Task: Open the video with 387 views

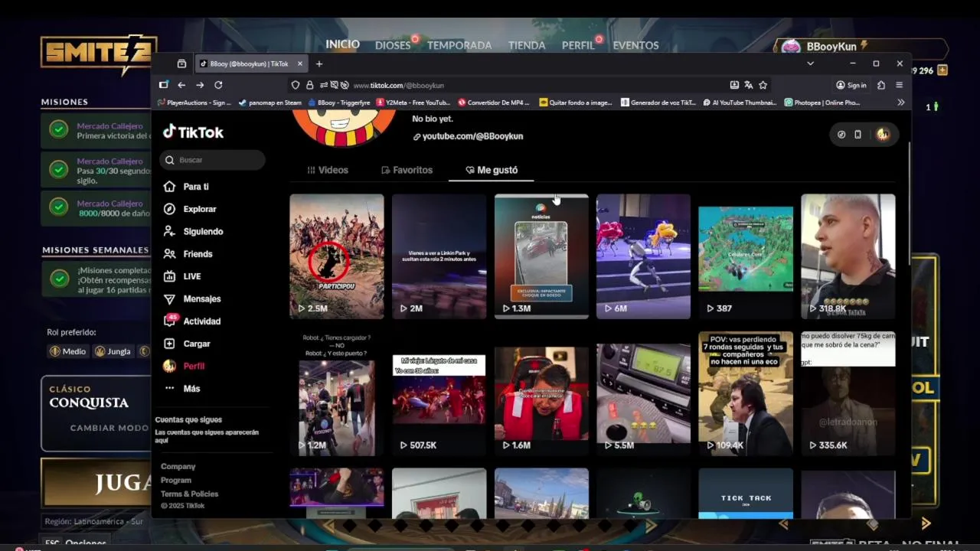Action: coord(746,256)
